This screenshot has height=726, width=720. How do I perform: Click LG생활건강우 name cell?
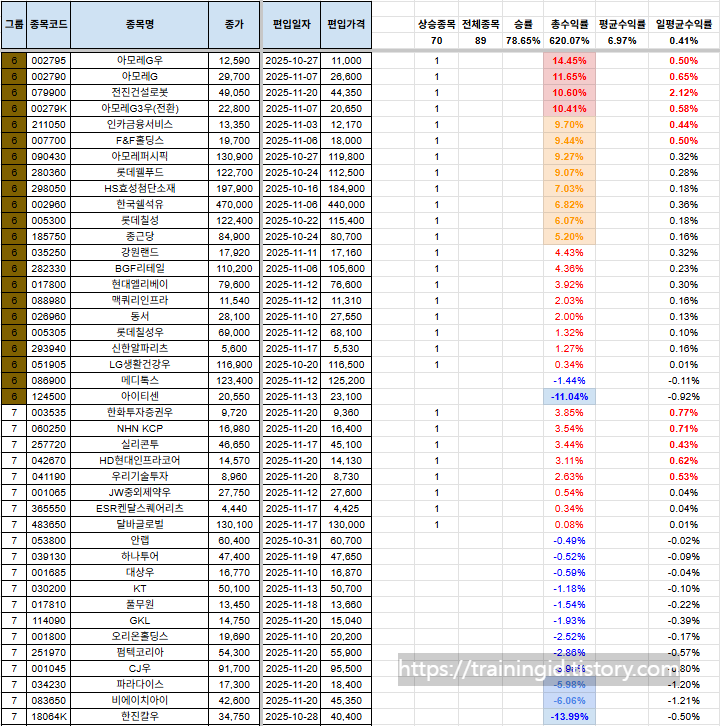coord(139,365)
